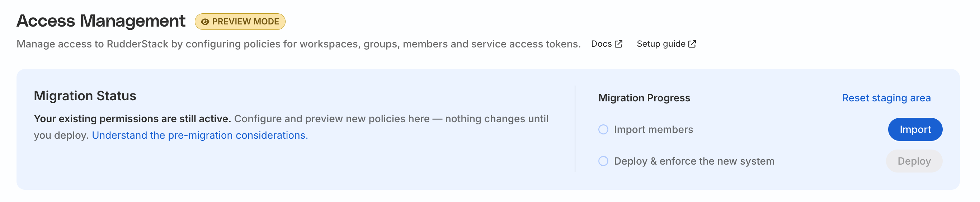
Task: Click the eye icon in Preview Mode badge
Action: tap(205, 22)
